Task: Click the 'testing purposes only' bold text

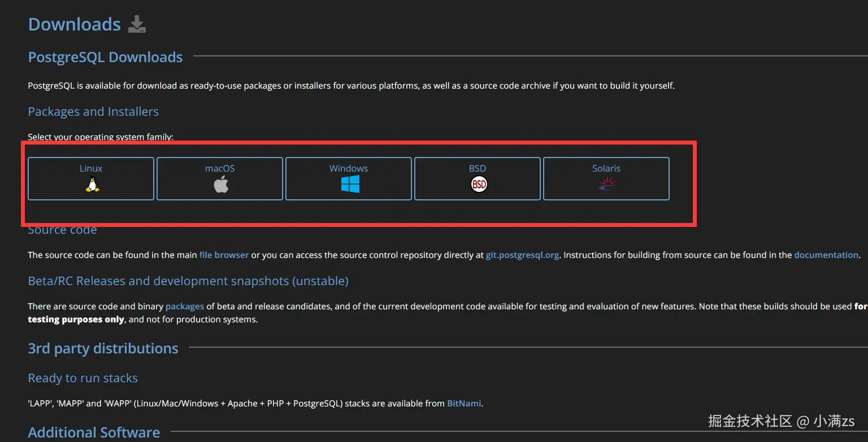Action: (76, 320)
